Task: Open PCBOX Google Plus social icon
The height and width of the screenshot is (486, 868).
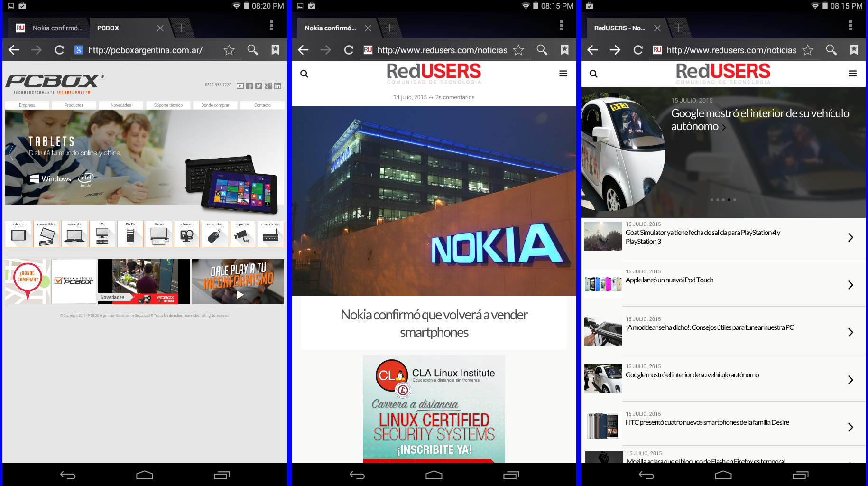Action: pos(268,86)
